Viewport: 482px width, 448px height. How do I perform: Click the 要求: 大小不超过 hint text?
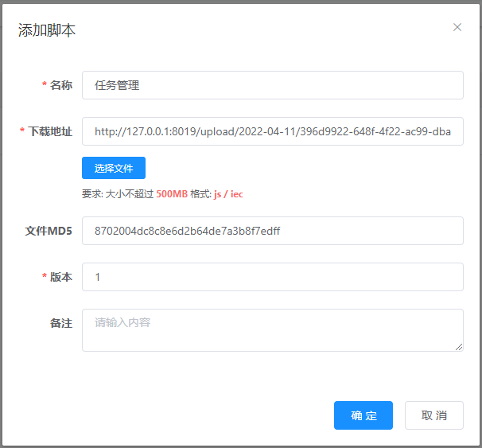click(118, 194)
